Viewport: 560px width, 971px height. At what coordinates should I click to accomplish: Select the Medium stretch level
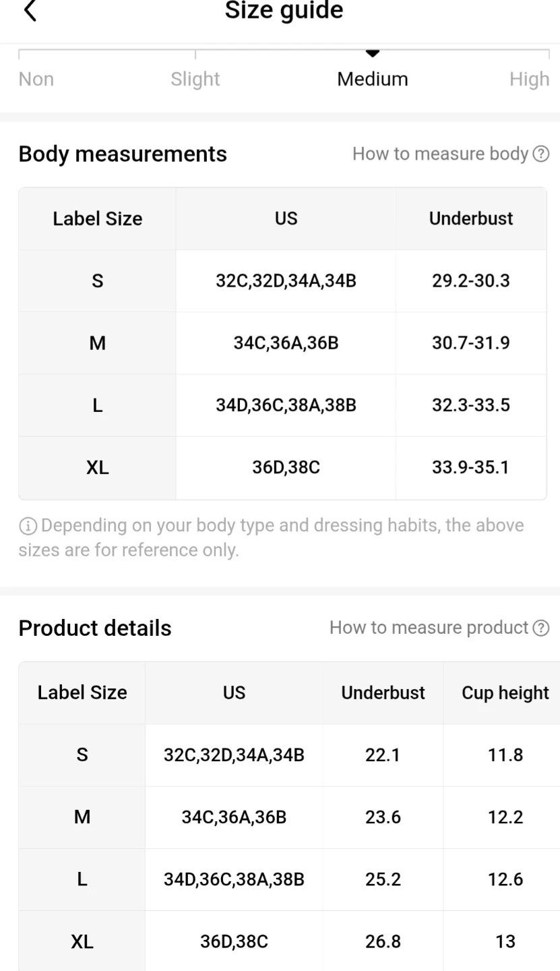click(x=372, y=79)
